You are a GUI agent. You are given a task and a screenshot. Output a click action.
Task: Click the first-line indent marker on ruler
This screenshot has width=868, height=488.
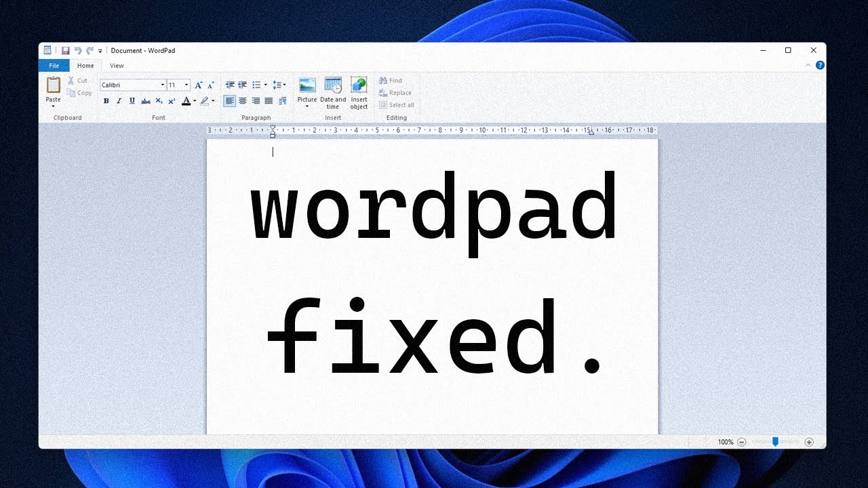273,127
